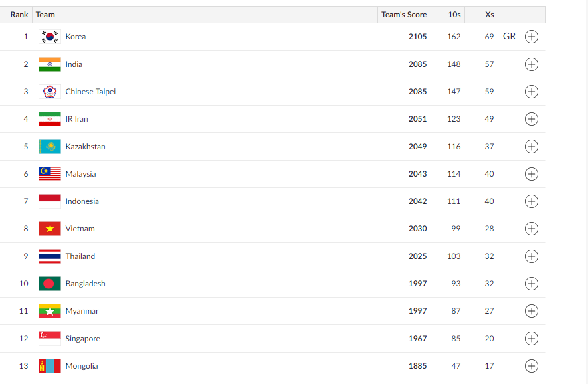588x384 pixels.
Task: Sort by Team's Score column header
Action: (404, 15)
